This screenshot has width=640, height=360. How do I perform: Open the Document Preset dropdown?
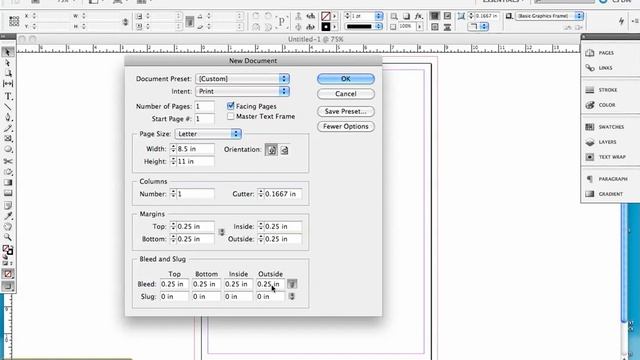pos(242,79)
